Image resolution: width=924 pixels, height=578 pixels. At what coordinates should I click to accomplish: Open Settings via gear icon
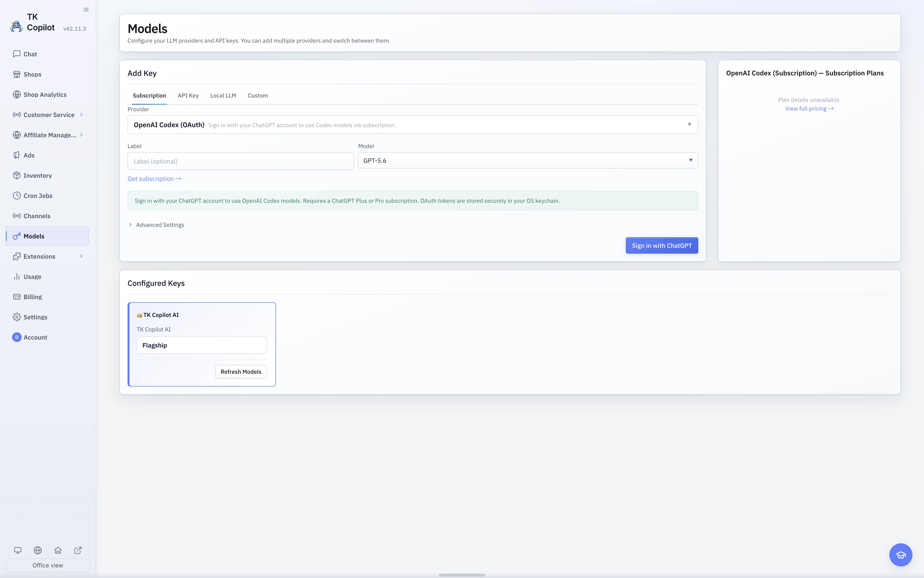pos(16,317)
